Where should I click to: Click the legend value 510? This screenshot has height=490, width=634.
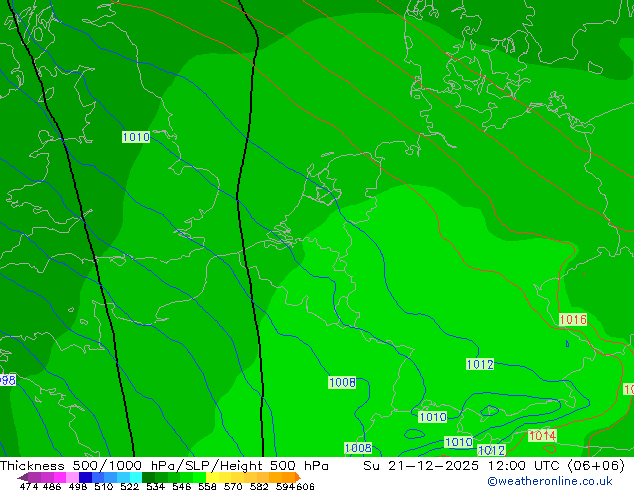pyautogui.click(x=104, y=486)
